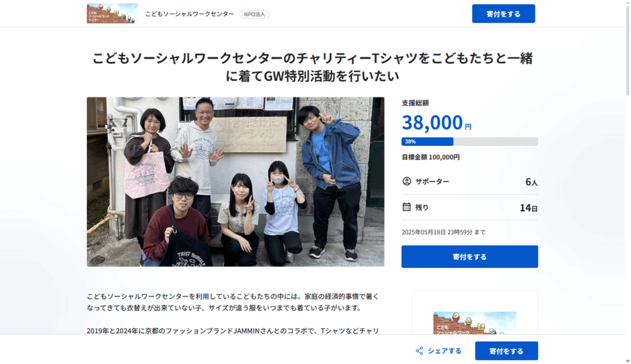Screen dimensions: 631x364
Task: Click the deadline text 2025年05月18日
Action: pos(424,232)
